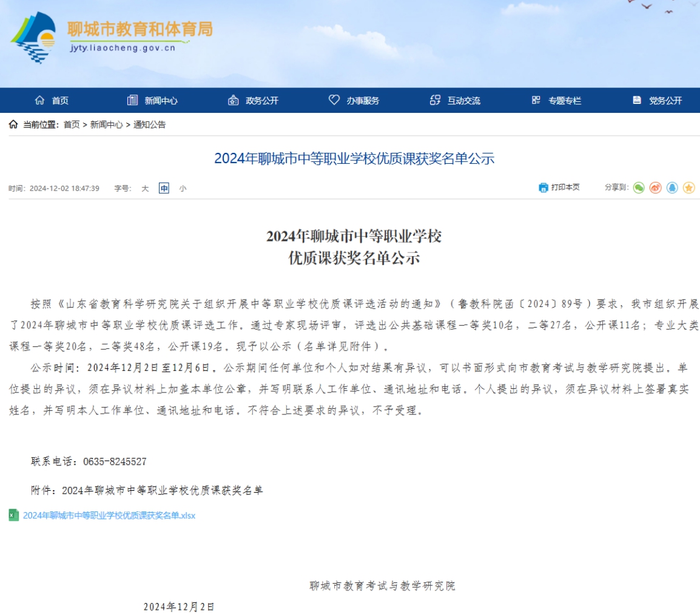Open 政务公开 navigation item

tap(262, 101)
